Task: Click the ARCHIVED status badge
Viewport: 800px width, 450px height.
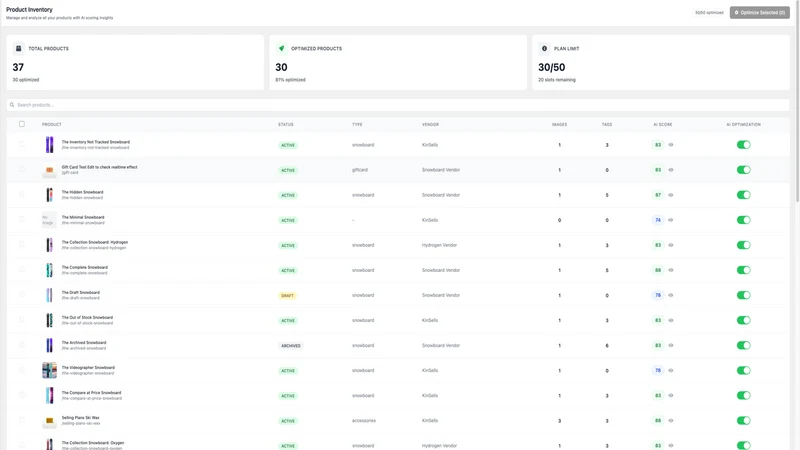Action: 291,345
